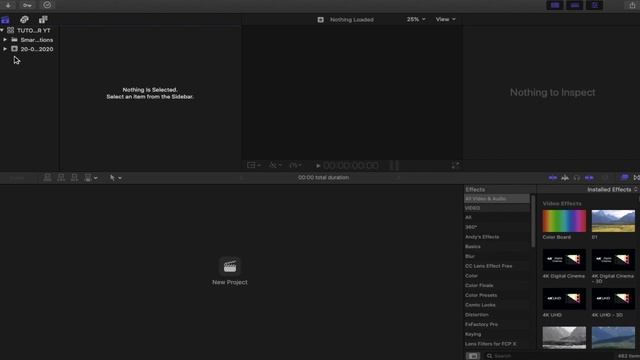640x360 pixels.
Task: Open the edit mode dropdown arrow
Action: point(96,178)
